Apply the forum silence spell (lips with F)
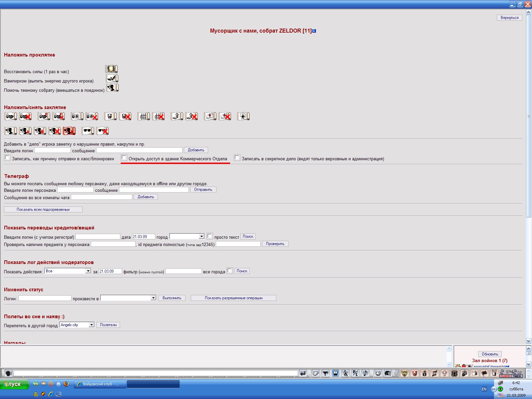The width and height of the screenshot is (532, 399). click(x=44, y=116)
